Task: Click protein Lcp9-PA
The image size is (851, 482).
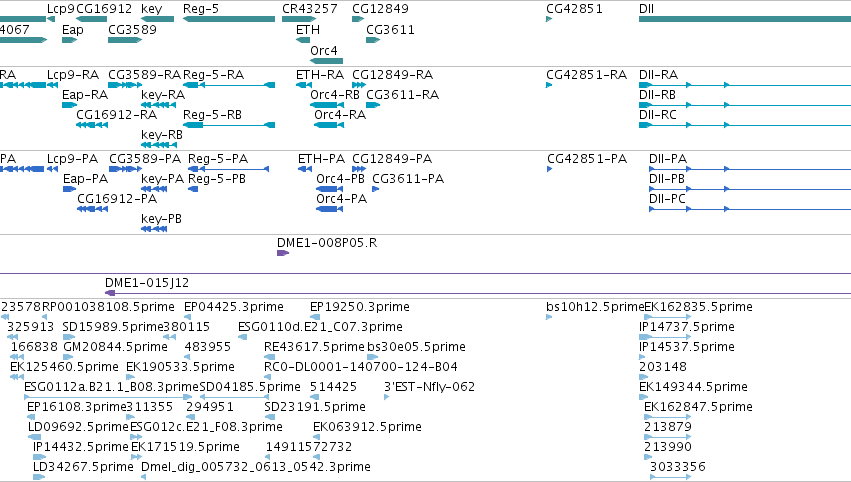Action: (73, 159)
